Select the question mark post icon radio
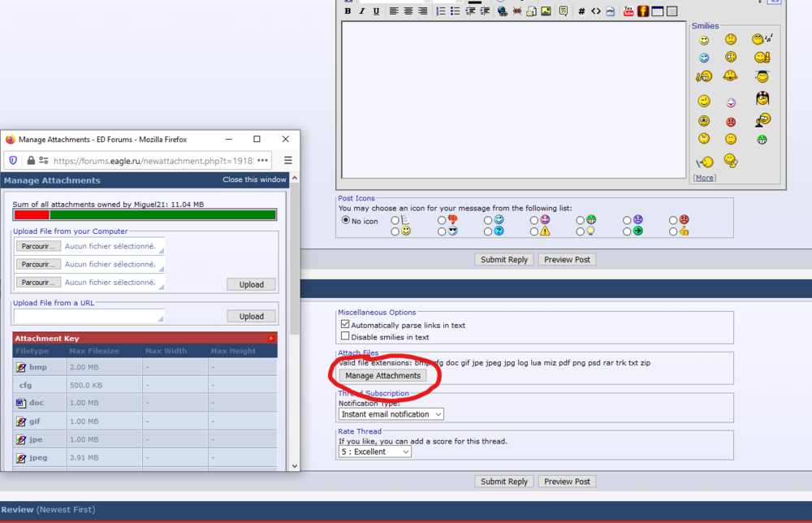The height and width of the screenshot is (523, 812). 488,231
